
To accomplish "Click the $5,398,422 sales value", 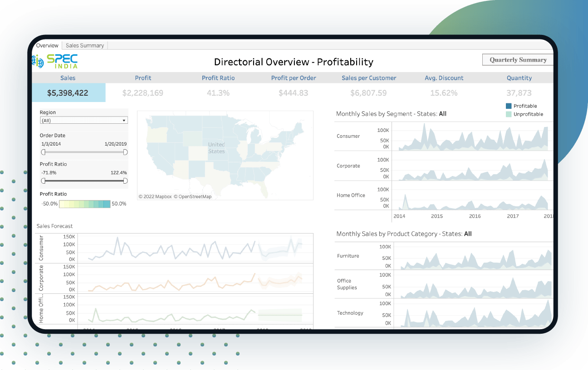I will 68,93.
